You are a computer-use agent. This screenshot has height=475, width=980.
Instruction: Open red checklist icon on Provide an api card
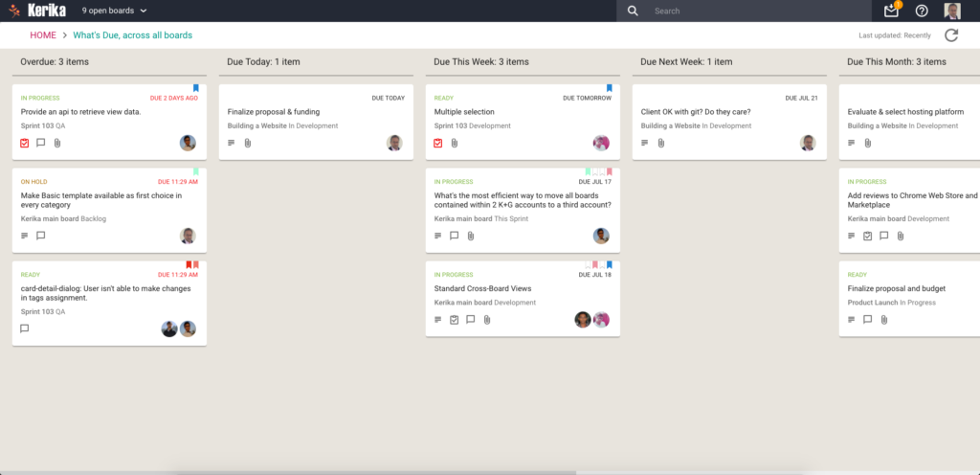(24, 143)
